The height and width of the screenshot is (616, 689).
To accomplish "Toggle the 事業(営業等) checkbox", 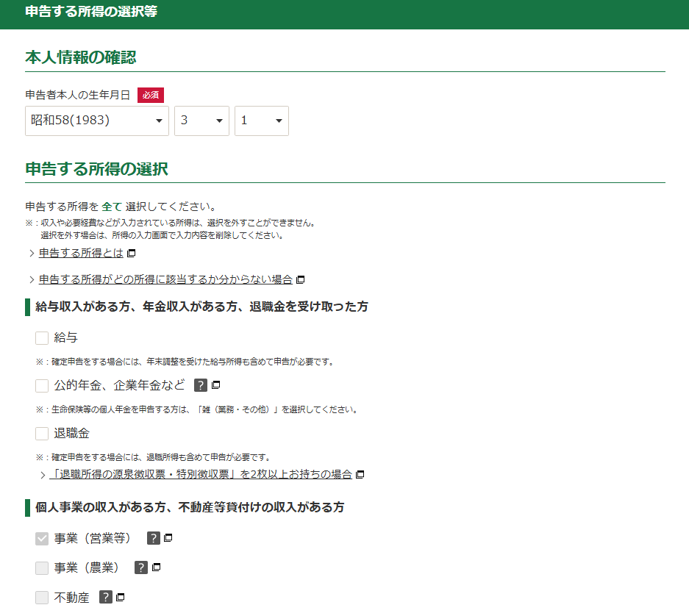I will pyautogui.click(x=42, y=538).
